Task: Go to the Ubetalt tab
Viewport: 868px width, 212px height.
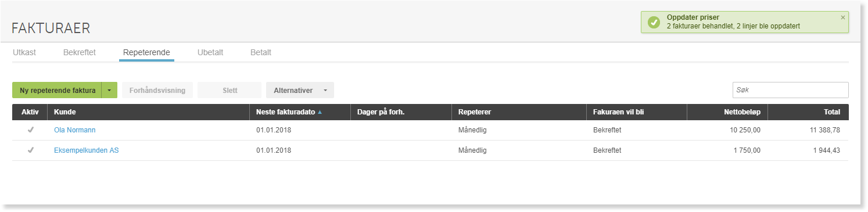Action: (x=210, y=52)
